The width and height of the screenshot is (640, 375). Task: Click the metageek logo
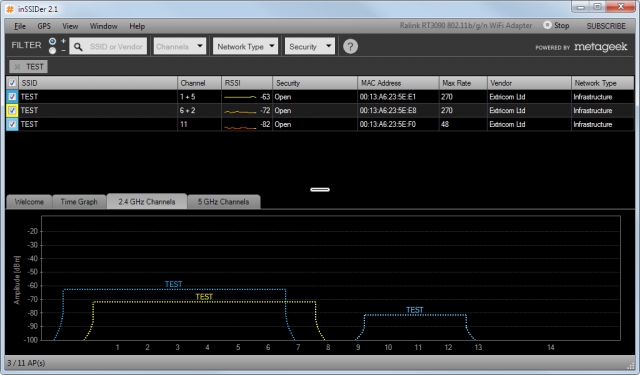(600, 47)
